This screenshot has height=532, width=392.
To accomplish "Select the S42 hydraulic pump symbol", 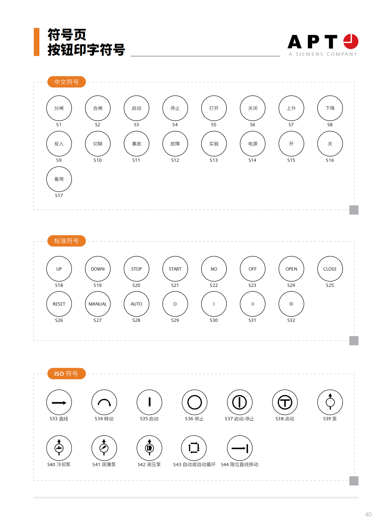I will click(x=149, y=448).
